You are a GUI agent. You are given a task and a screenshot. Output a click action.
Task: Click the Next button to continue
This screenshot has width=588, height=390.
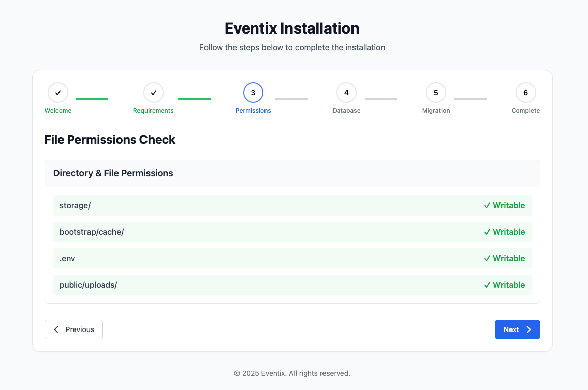(517, 329)
